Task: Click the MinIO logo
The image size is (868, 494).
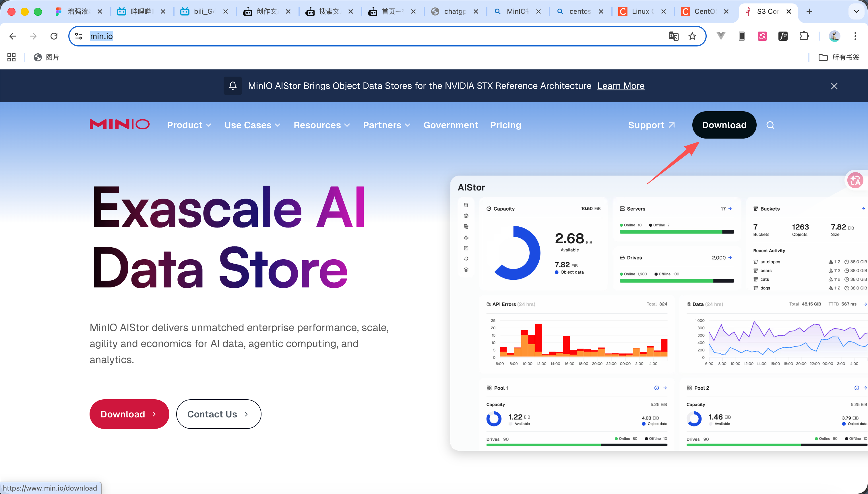Action: click(x=119, y=125)
